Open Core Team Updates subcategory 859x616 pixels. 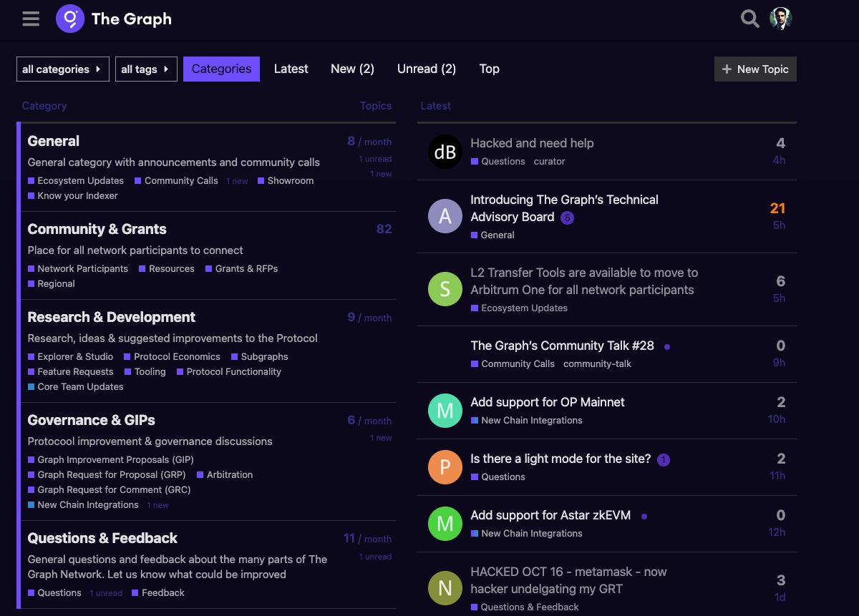pyautogui.click(x=76, y=387)
